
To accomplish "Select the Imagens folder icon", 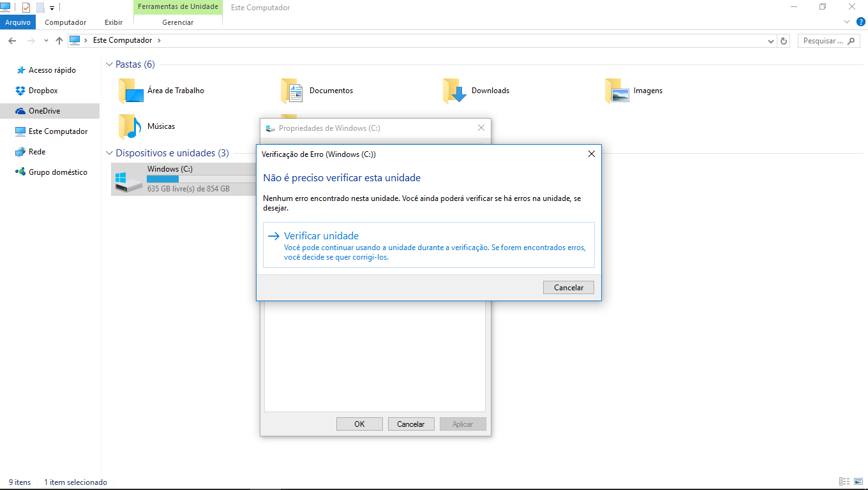I will click(x=617, y=91).
